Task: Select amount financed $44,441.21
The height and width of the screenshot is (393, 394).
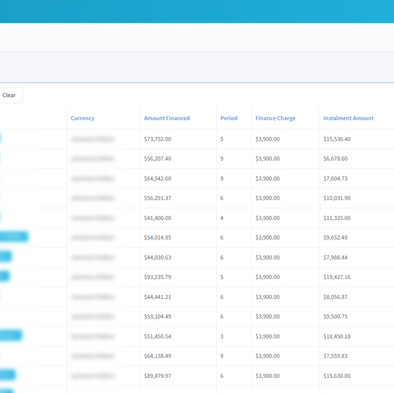Action: coord(157,297)
